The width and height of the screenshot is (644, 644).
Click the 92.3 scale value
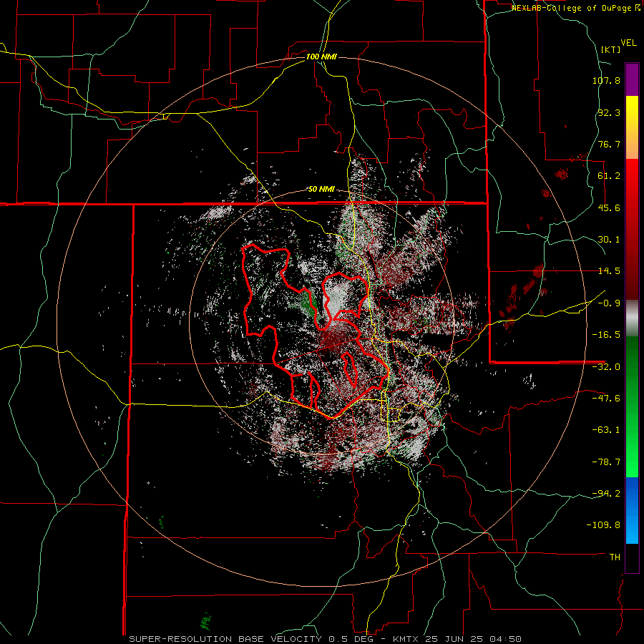point(609,112)
